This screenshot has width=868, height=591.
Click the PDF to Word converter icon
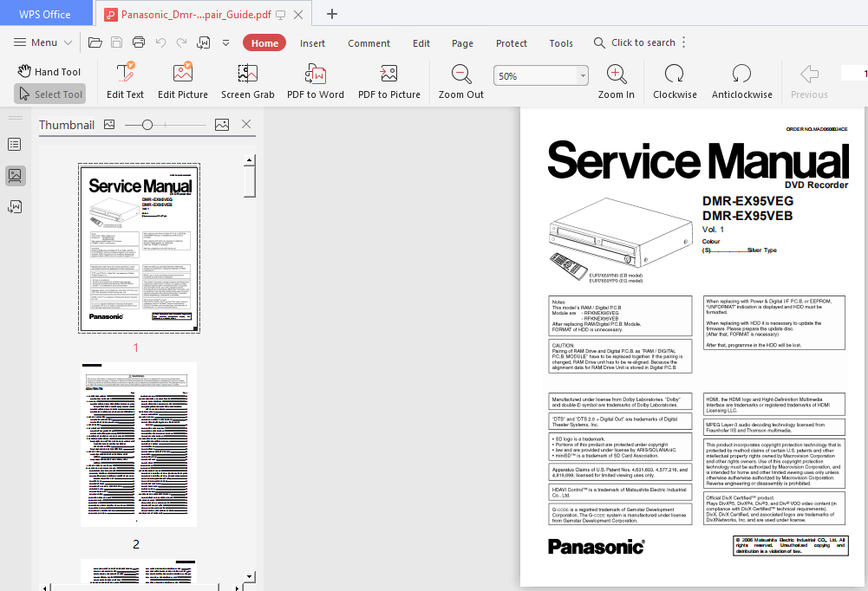316,73
